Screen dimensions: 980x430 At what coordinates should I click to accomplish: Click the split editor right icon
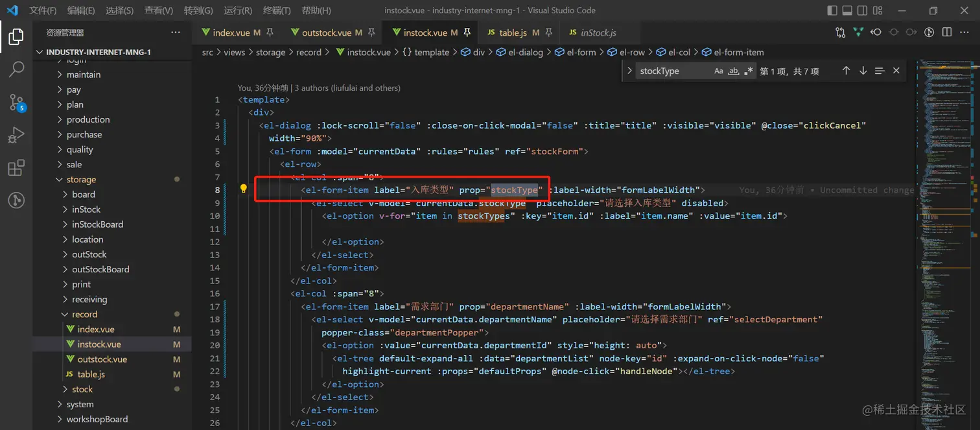[x=947, y=32]
